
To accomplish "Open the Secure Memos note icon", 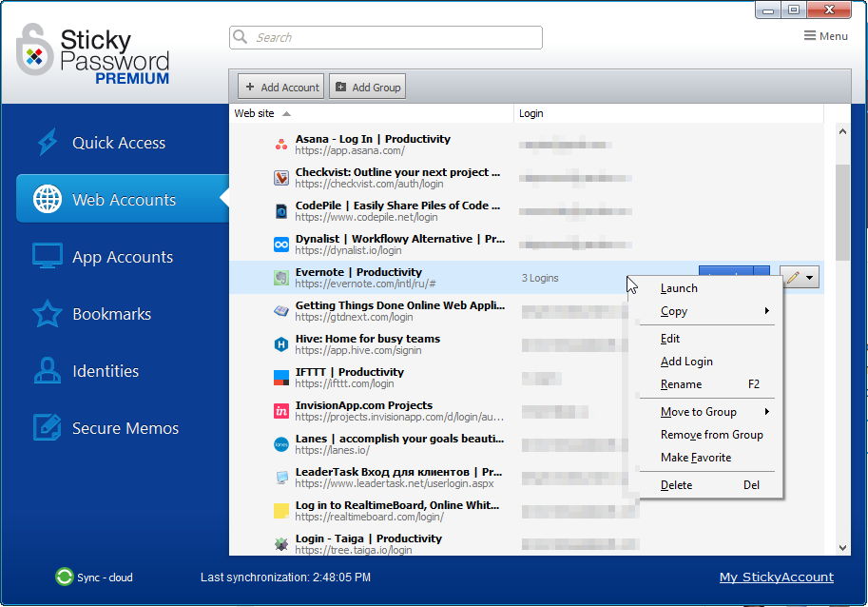I will pos(48,427).
